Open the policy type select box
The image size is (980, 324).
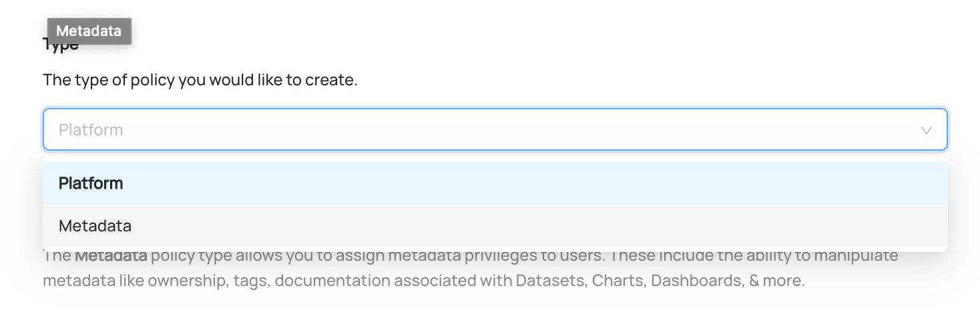pyautogui.click(x=495, y=129)
